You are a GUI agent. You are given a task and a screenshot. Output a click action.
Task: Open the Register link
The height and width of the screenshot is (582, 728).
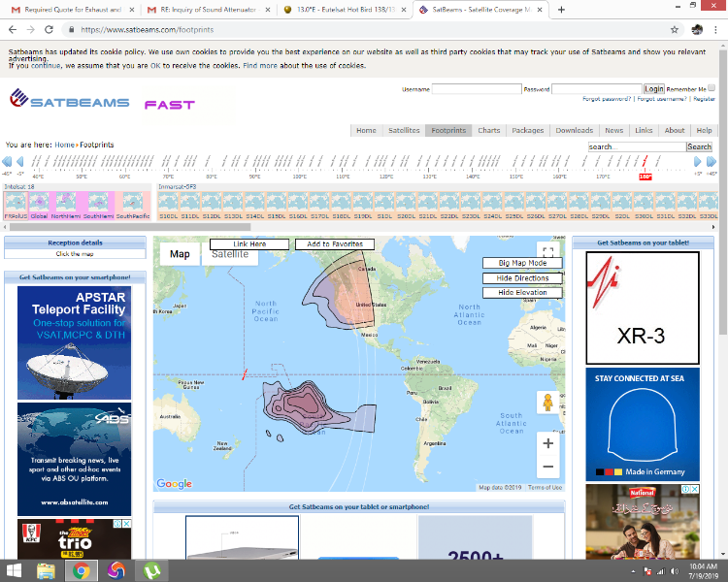tap(705, 99)
